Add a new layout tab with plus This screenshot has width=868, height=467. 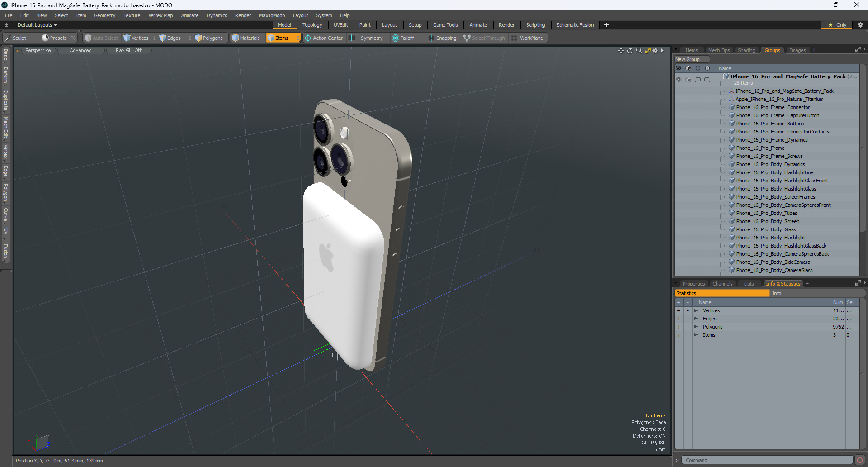coord(606,25)
